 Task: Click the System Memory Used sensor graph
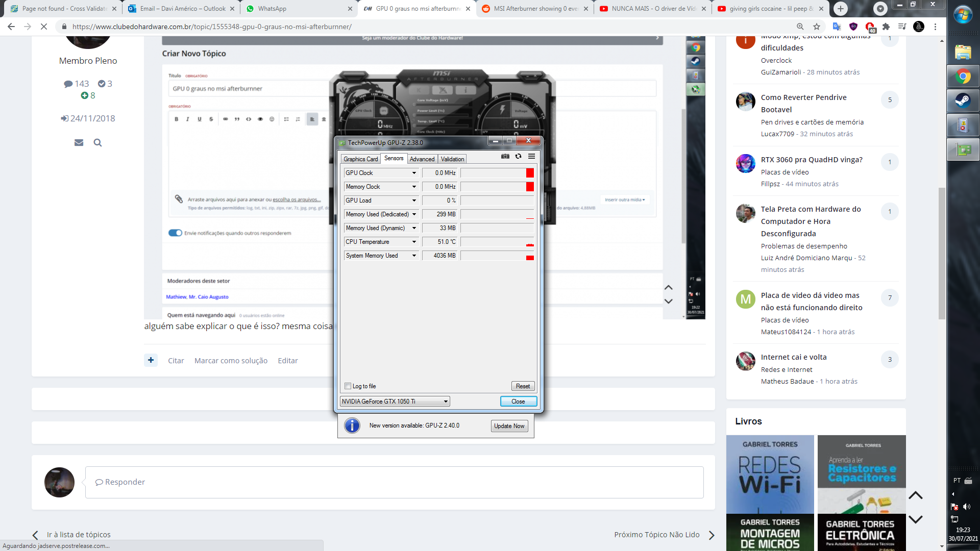click(497, 256)
